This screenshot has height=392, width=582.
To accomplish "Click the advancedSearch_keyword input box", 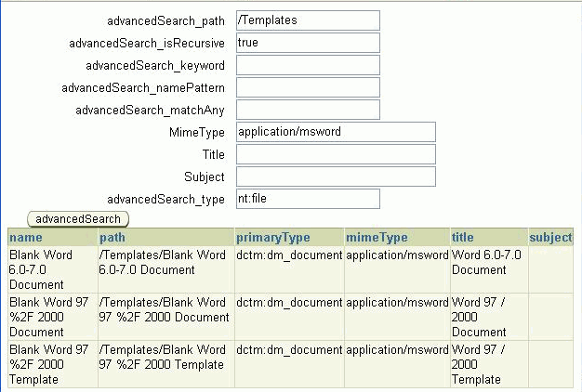I will 308,65.
